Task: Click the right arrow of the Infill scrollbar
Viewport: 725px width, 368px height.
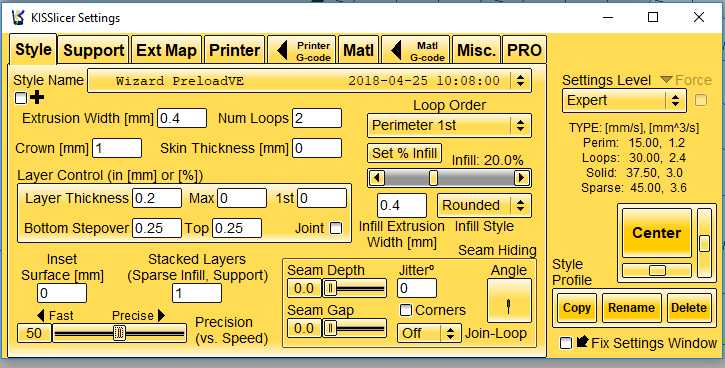Action: (522, 178)
